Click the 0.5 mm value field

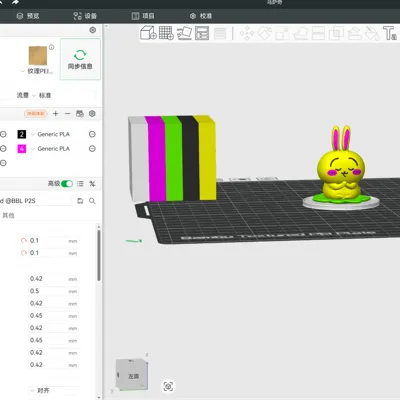53,291
